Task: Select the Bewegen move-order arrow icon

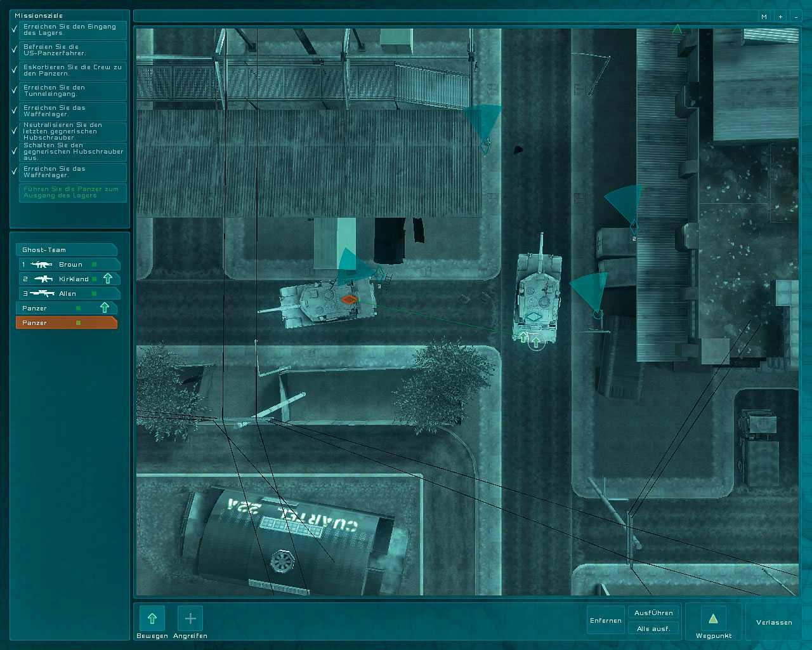Action: (x=152, y=618)
